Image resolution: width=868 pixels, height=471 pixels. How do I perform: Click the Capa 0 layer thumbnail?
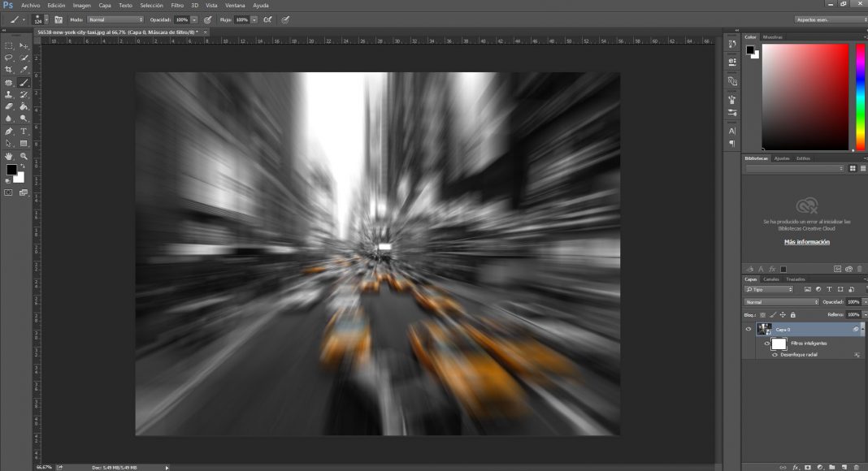tap(764, 329)
